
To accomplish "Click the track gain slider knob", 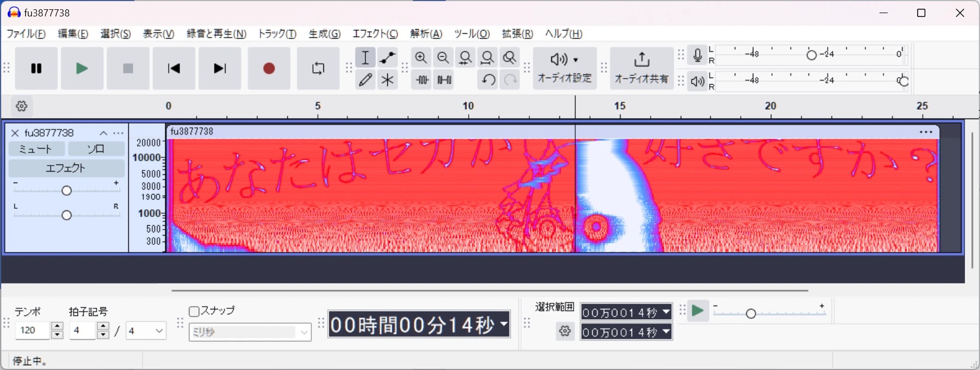I will 67,190.
